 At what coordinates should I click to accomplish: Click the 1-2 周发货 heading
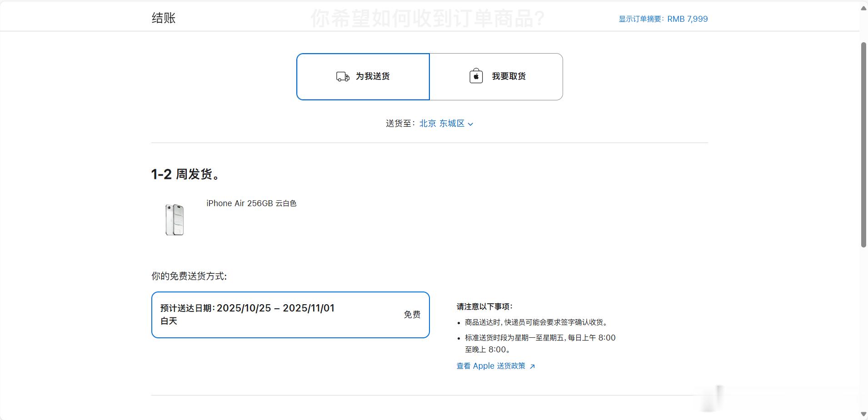pyautogui.click(x=186, y=174)
